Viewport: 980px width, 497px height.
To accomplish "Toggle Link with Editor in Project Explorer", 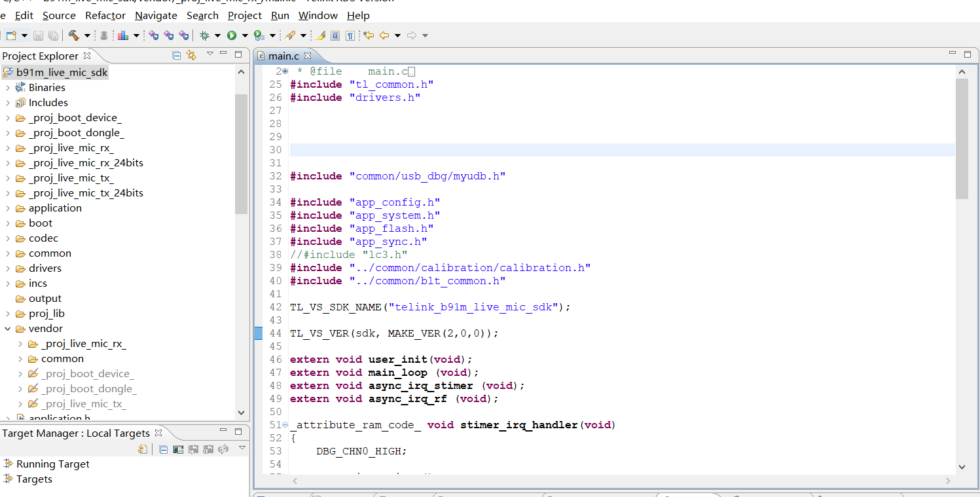I will click(x=191, y=56).
